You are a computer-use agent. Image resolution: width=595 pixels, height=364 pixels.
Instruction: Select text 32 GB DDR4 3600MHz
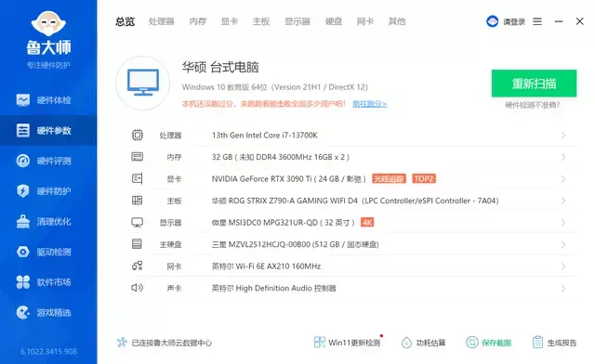pos(281,157)
